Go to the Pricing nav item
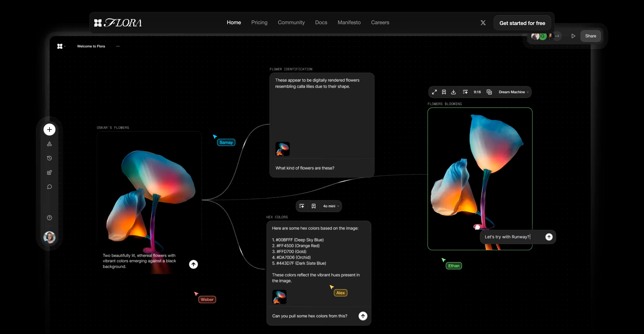 click(259, 23)
